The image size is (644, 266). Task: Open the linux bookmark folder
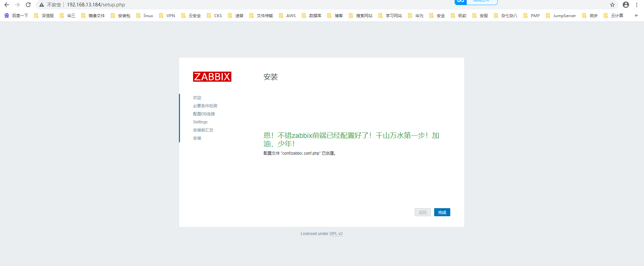[x=145, y=15]
